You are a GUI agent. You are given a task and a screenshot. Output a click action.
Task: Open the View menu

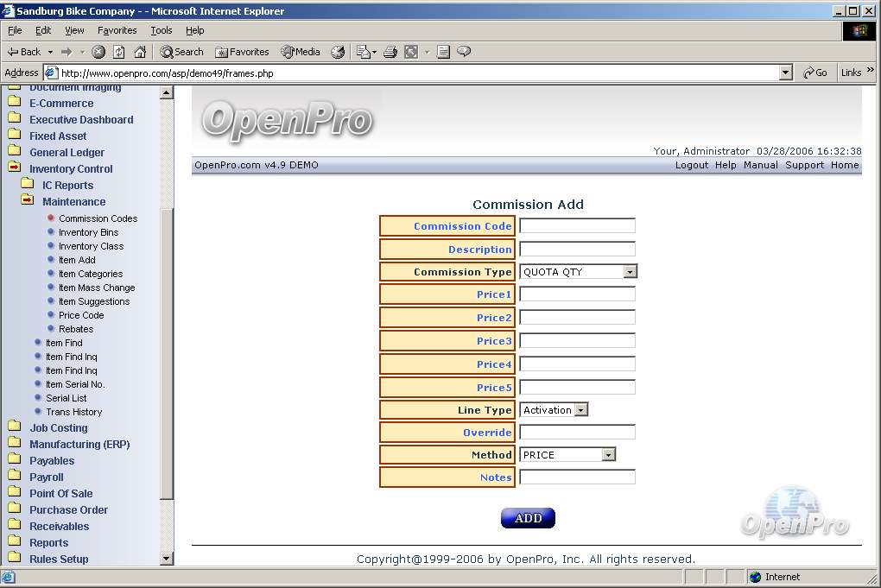[x=74, y=30]
